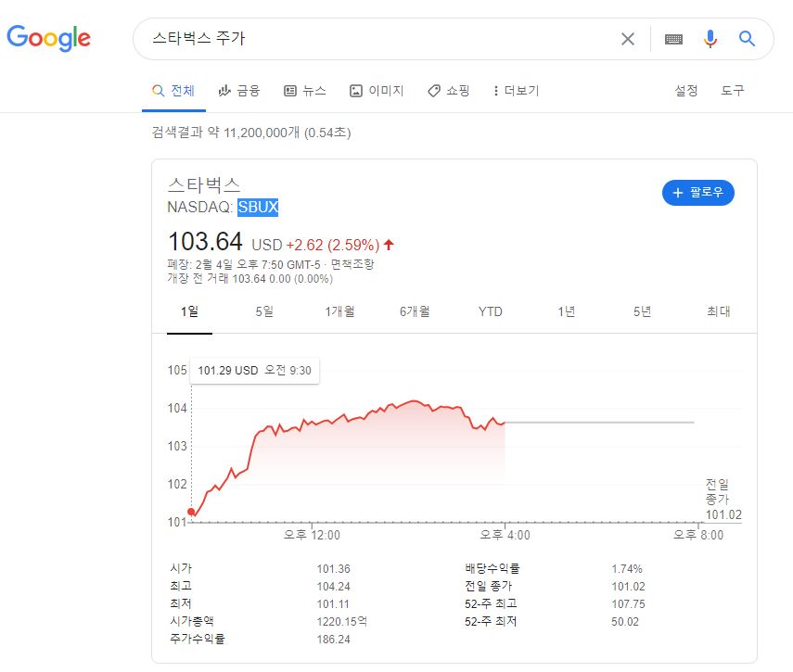The height and width of the screenshot is (672, 793).
Task: Click the 시가 value 101.36
Action: tap(333, 569)
